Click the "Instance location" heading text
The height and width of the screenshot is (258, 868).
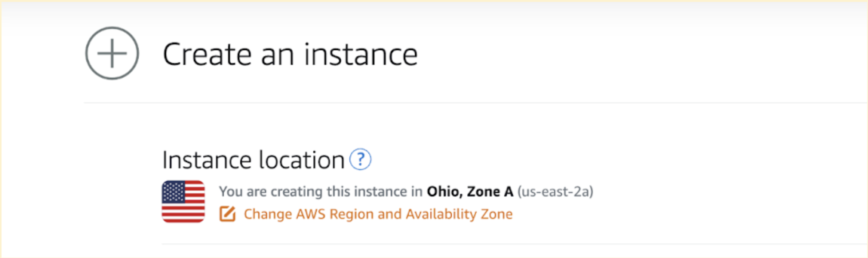(x=253, y=160)
